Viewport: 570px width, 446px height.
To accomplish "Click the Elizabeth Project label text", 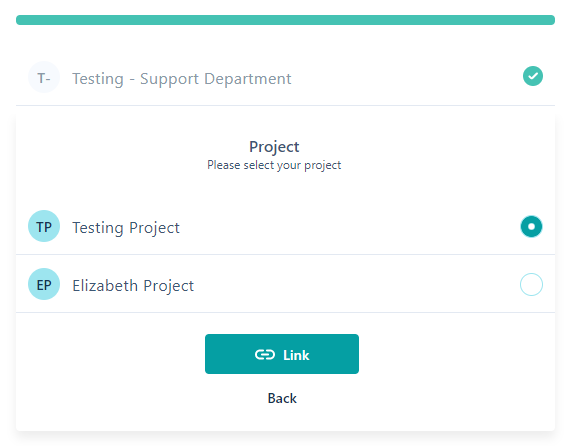I will [133, 286].
